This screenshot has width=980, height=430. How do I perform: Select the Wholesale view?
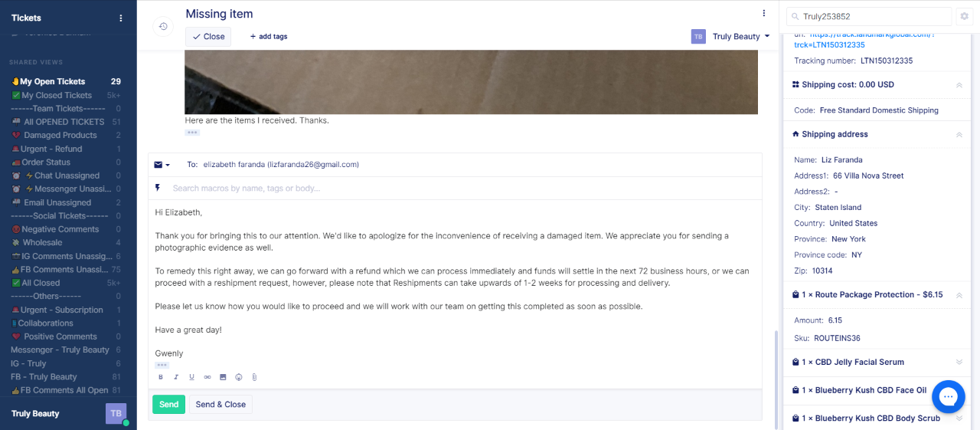(42, 242)
